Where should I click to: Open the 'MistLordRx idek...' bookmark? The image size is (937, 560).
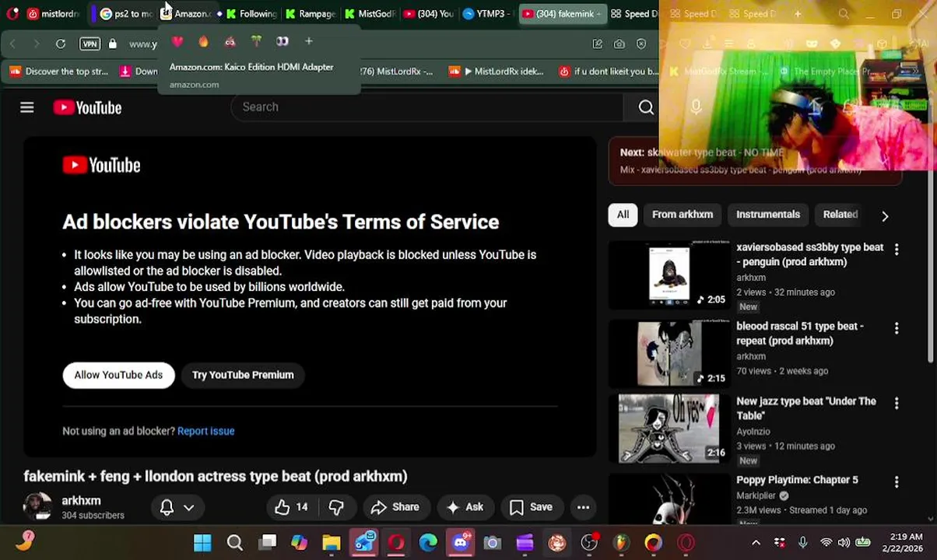[496, 72]
